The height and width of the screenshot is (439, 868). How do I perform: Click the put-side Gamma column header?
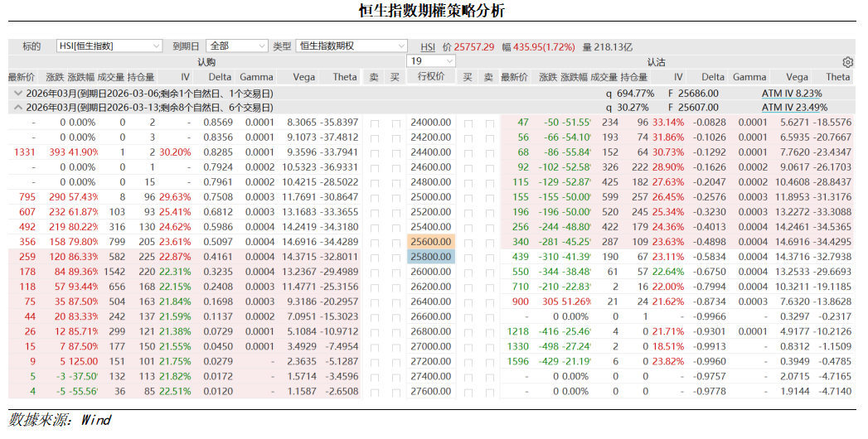749,77
